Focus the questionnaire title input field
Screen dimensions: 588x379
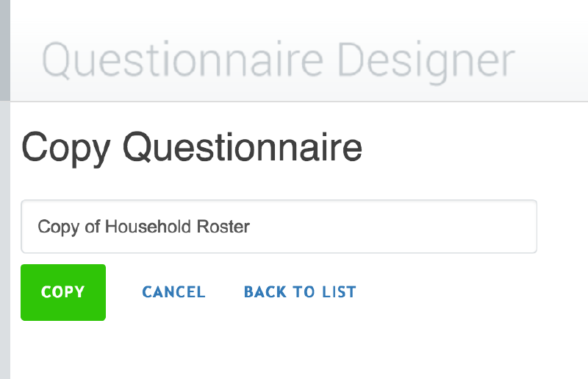click(x=279, y=227)
